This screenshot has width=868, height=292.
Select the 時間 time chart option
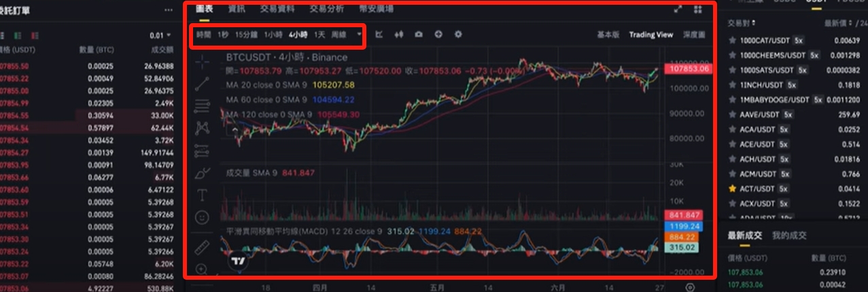[x=204, y=35]
